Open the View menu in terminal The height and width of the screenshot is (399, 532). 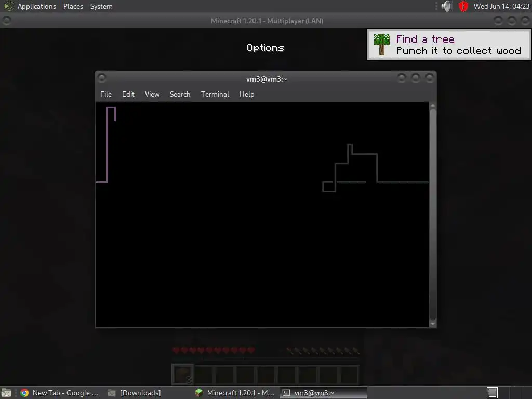pos(152,94)
